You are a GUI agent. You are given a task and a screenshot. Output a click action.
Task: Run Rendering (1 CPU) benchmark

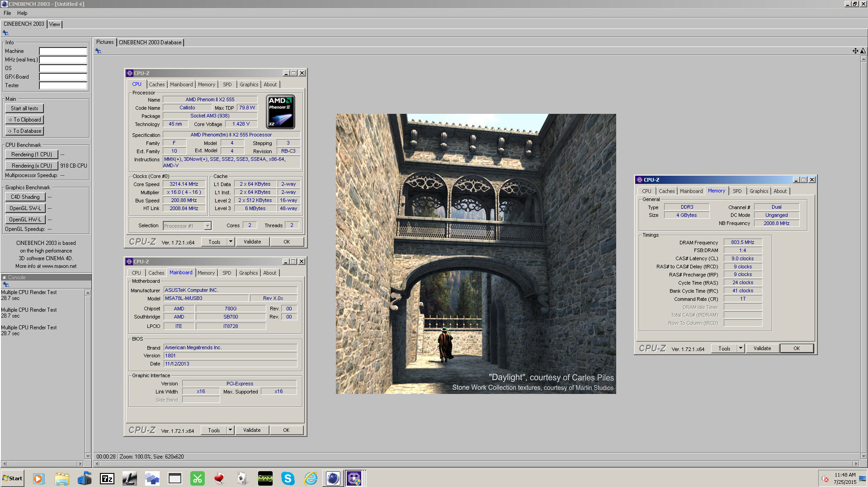point(32,155)
